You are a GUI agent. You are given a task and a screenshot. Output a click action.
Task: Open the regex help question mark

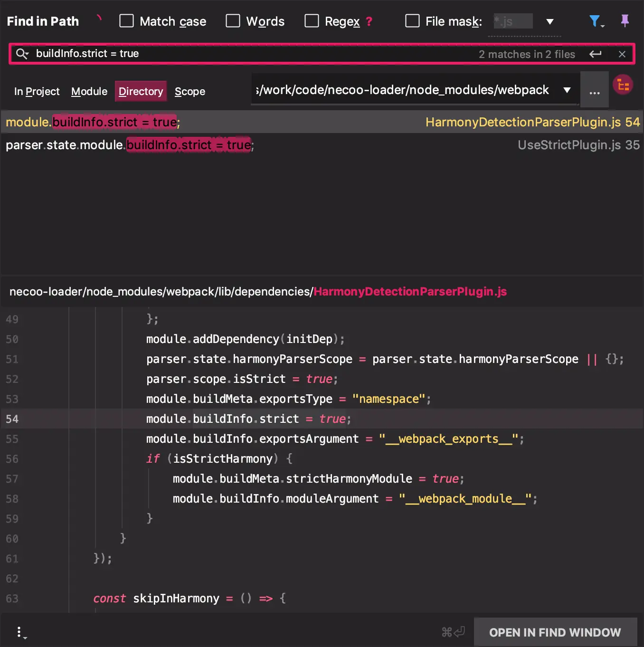tap(369, 21)
